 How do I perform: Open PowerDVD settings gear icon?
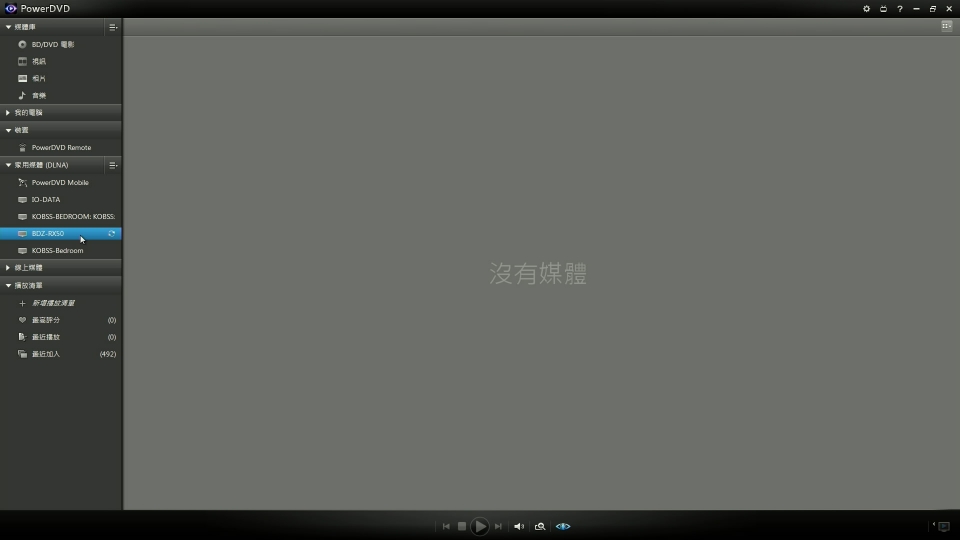[866, 9]
